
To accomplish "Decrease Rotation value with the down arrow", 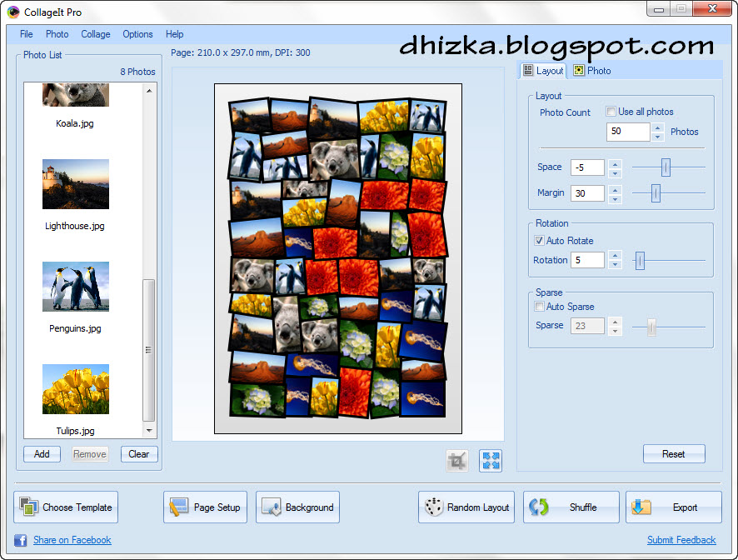I will [615, 265].
